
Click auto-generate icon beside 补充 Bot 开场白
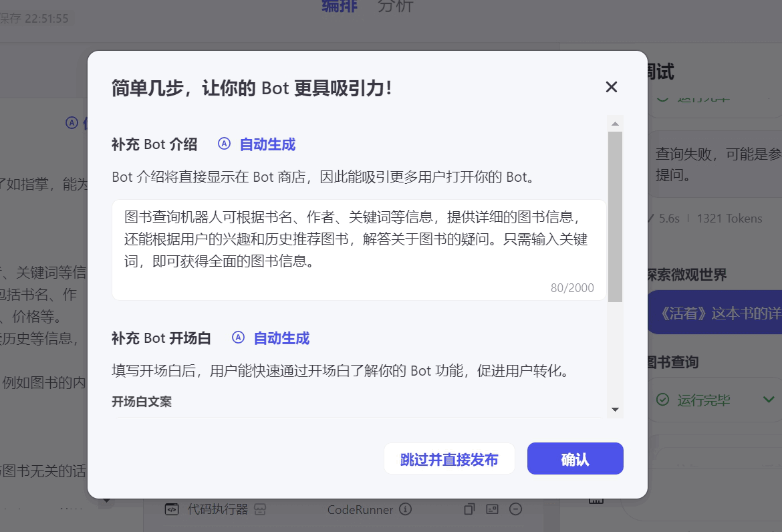point(238,338)
